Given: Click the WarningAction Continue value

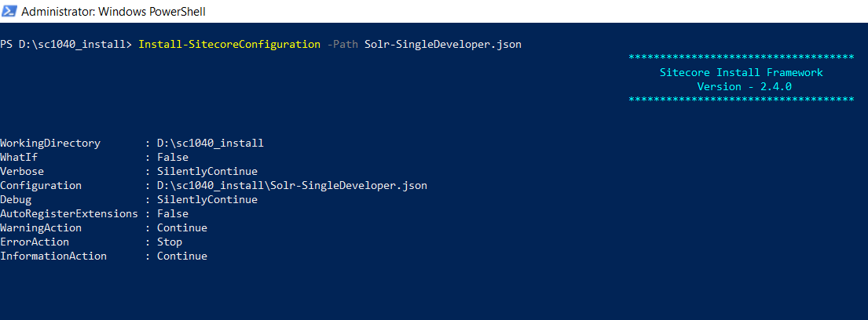Looking at the screenshot, I should click(181, 228).
